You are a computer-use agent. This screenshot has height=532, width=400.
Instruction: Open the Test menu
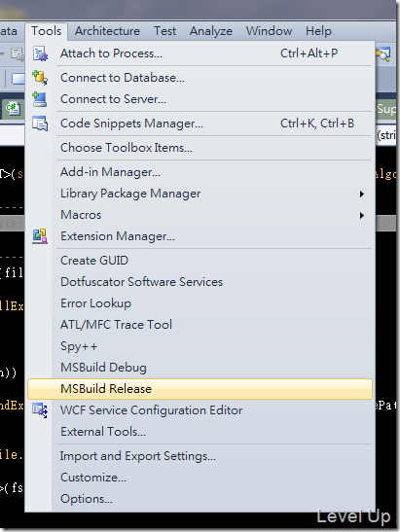coord(165,31)
